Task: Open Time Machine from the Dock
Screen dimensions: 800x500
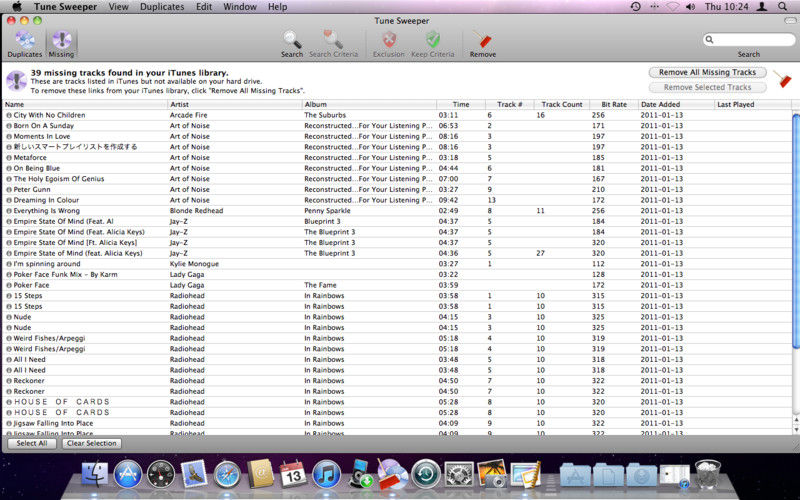Action: coord(426,474)
